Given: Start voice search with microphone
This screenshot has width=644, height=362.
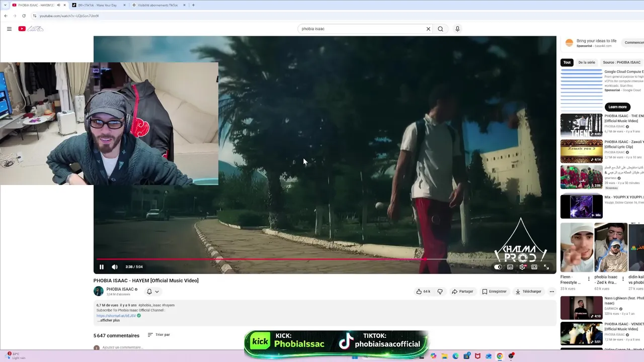Looking at the screenshot, I should [x=457, y=29].
